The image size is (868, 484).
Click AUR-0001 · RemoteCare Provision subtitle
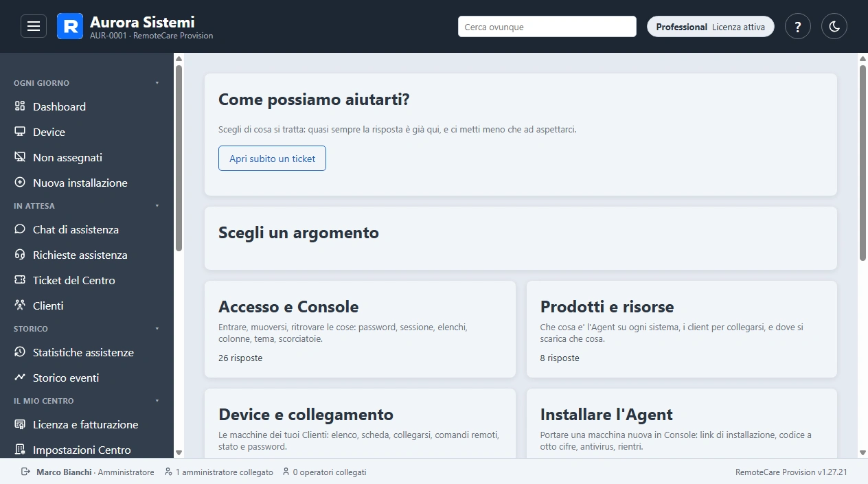point(152,36)
